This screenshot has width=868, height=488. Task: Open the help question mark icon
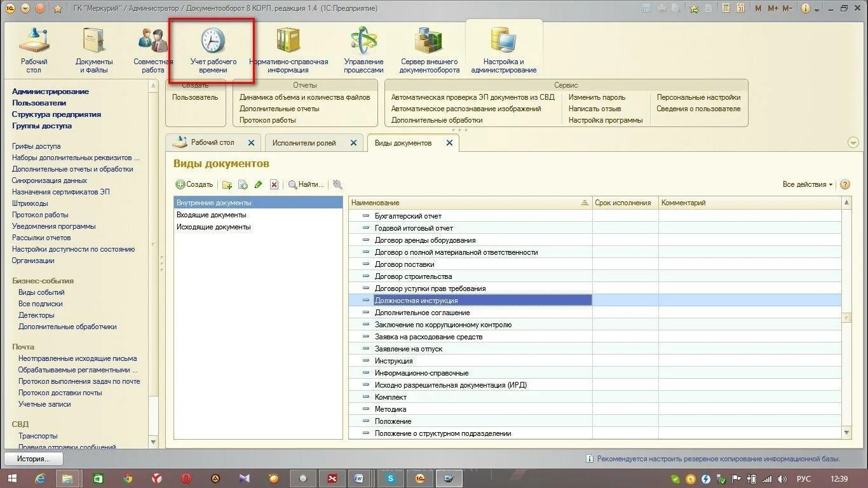click(x=845, y=184)
